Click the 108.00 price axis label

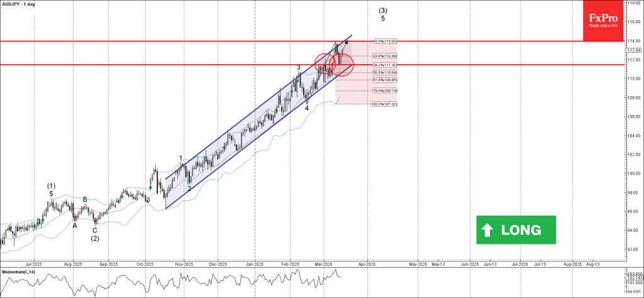(634, 97)
